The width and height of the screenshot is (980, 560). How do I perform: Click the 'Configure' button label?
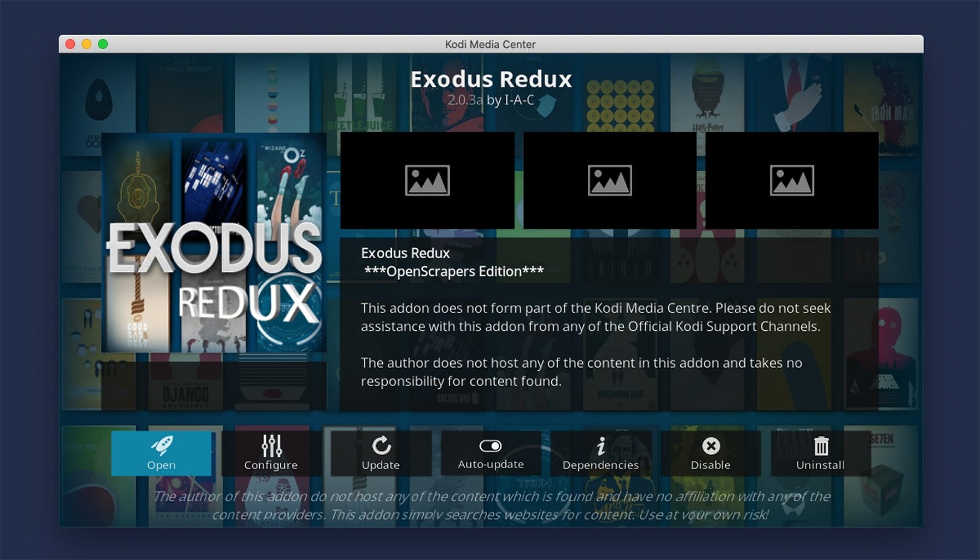pyautogui.click(x=271, y=465)
